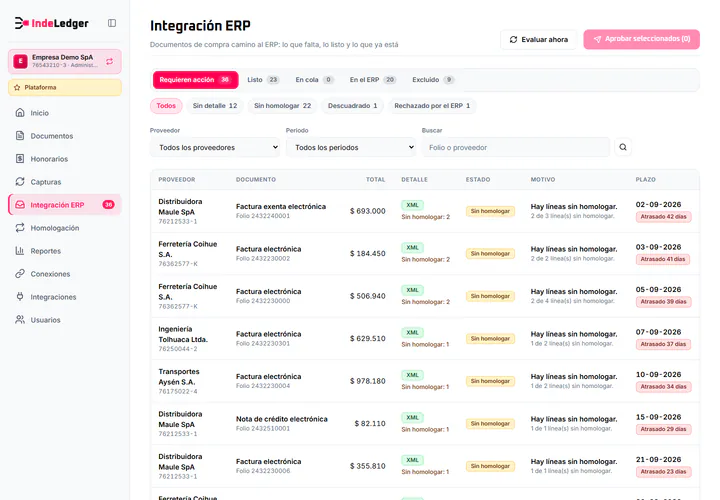Switch to the En el ERP tab
This screenshot has width=720, height=500.
[373, 79]
